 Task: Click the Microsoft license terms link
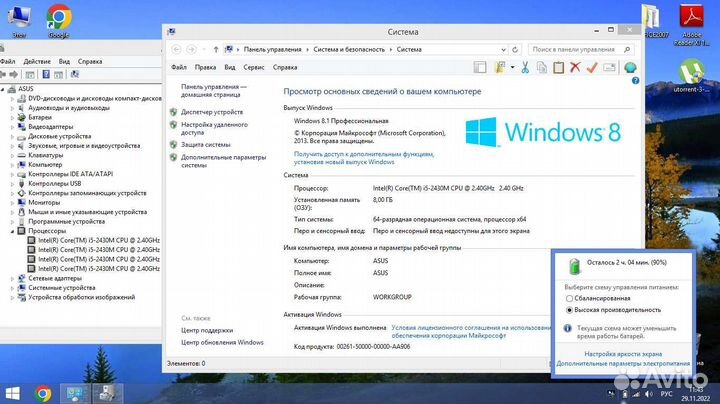(x=471, y=332)
